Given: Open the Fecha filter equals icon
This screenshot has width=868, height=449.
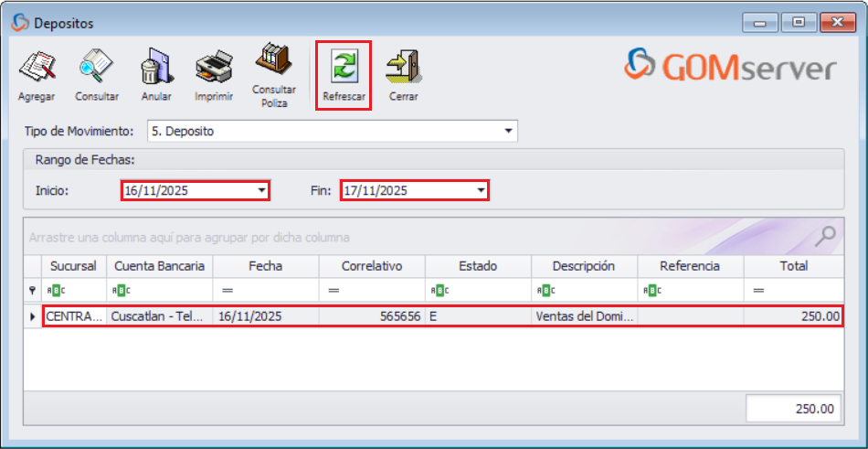Looking at the screenshot, I should pyautogui.click(x=228, y=290).
